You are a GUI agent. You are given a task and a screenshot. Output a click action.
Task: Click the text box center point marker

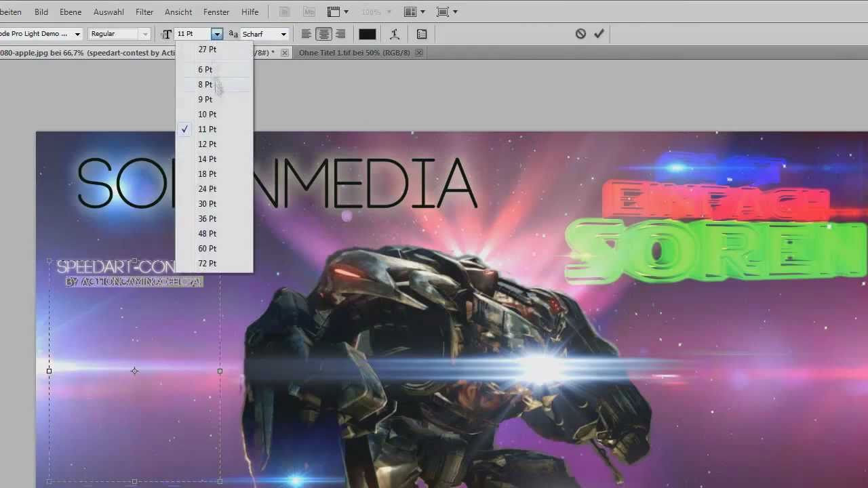click(134, 371)
